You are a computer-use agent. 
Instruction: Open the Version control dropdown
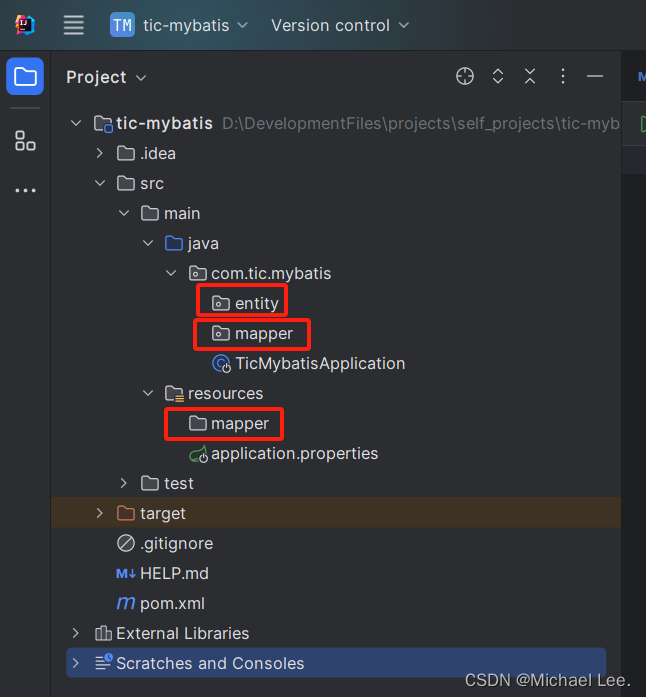(340, 25)
